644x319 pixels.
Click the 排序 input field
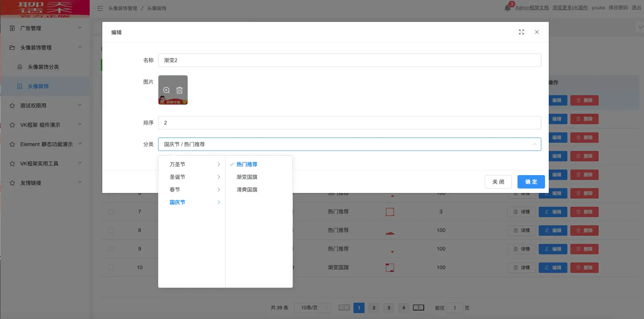pos(349,123)
